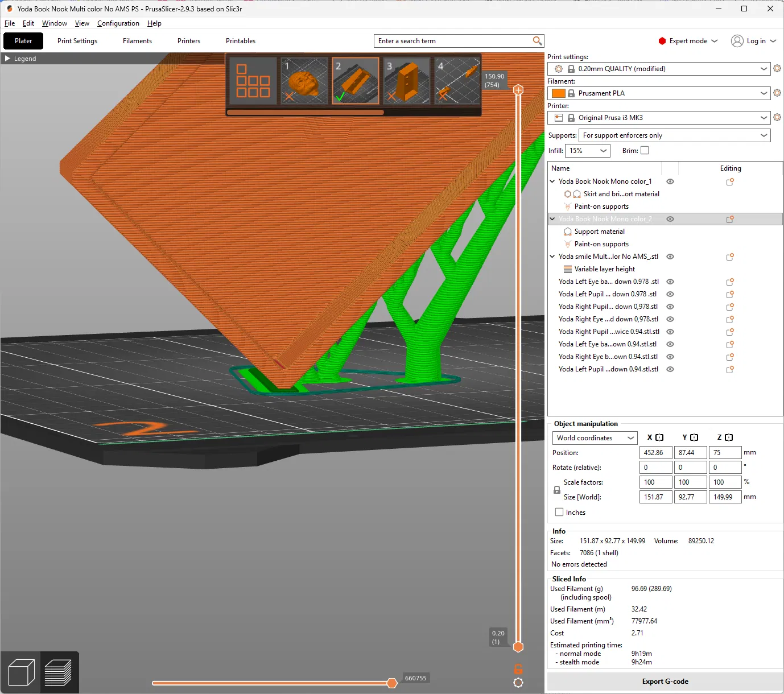Open the Supports dropdown
Screen dimensions: 784x694
(675, 135)
